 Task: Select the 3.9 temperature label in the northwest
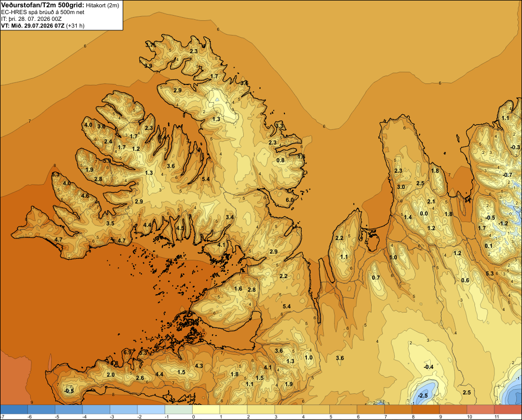tap(148, 66)
